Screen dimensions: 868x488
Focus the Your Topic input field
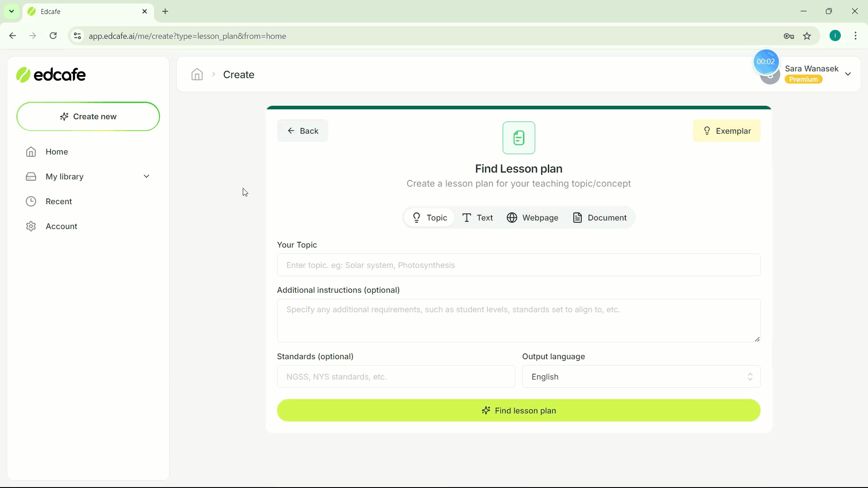click(519, 265)
